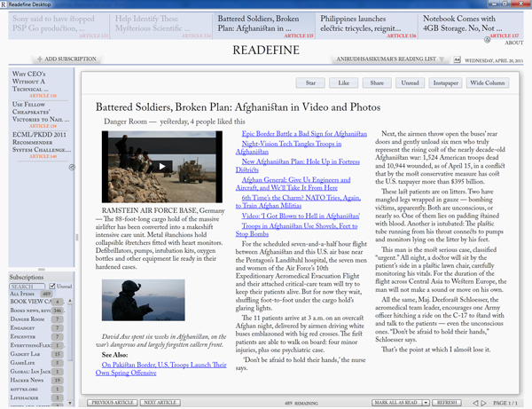Click Previous Article button
The width and height of the screenshot is (532, 409).
click(x=113, y=403)
